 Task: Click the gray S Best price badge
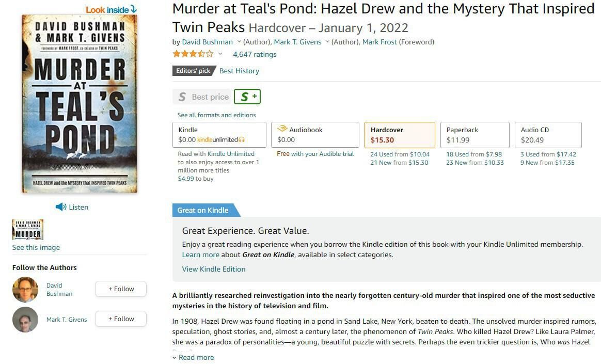coord(202,97)
